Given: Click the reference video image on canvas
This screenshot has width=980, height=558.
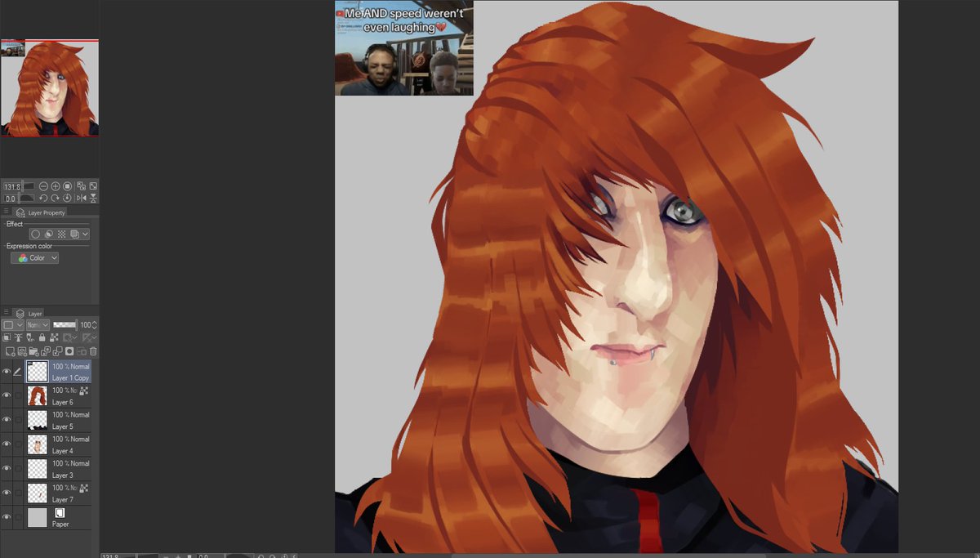Looking at the screenshot, I should [404, 48].
